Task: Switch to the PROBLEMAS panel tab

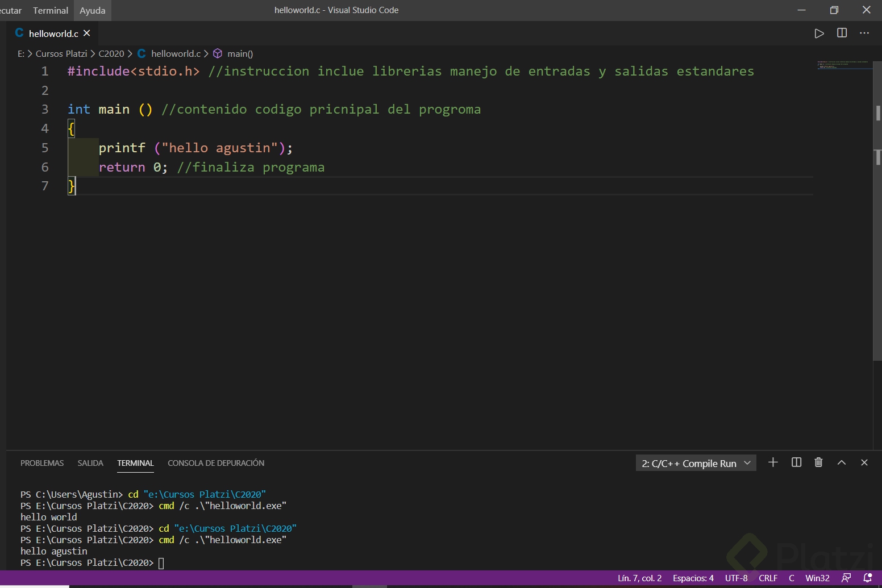Action: [x=42, y=463]
